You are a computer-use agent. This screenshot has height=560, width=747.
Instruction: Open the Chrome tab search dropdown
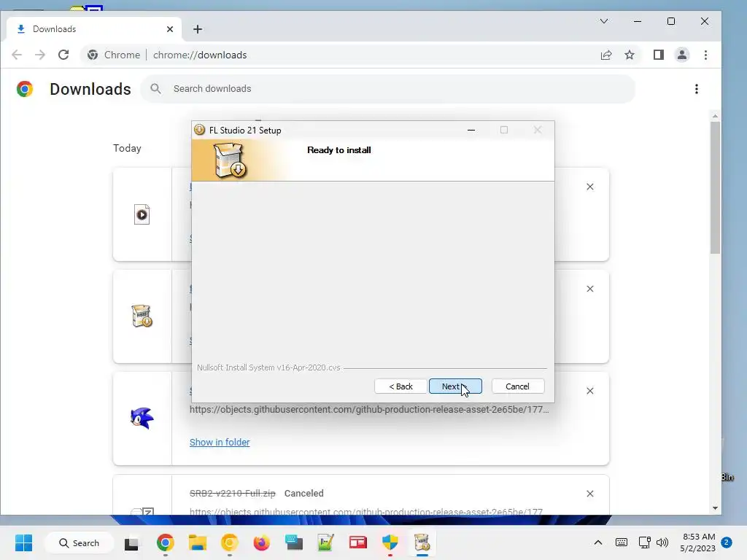[x=603, y=21]
